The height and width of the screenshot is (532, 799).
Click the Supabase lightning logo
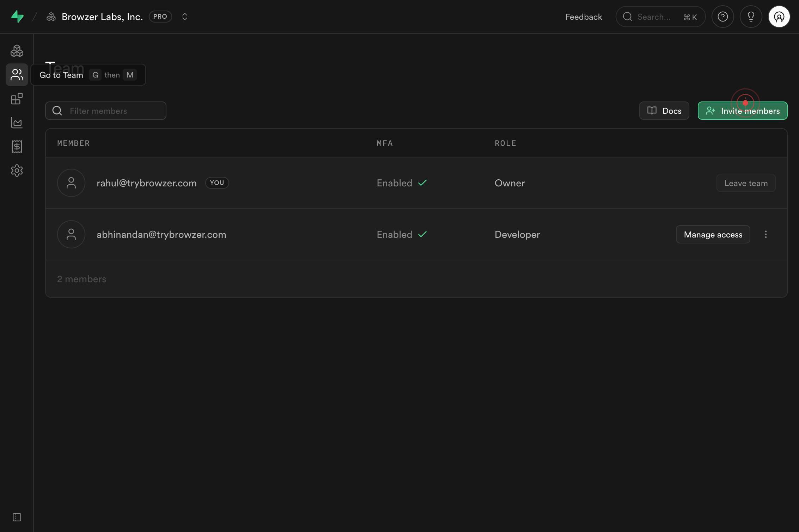tap(17, 17)
